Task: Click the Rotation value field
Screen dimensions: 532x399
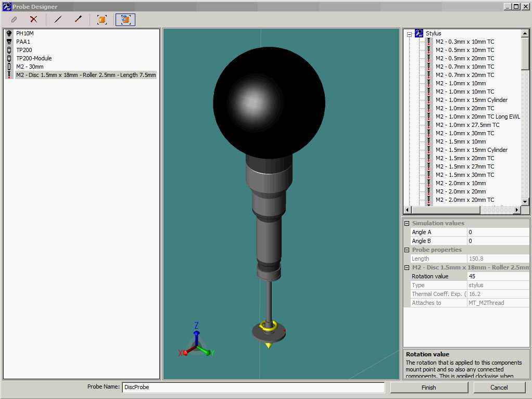Action: coord(498,276)
